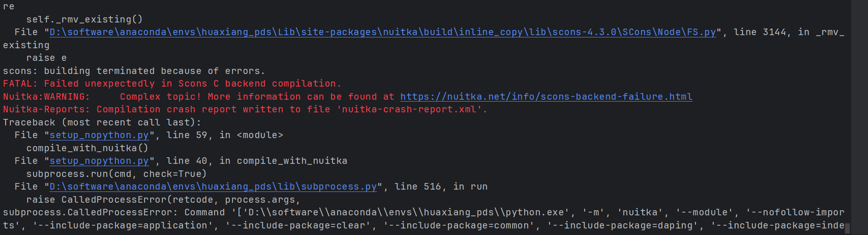Click the 'Traceback (most recent call last):' line

point(102,122)
